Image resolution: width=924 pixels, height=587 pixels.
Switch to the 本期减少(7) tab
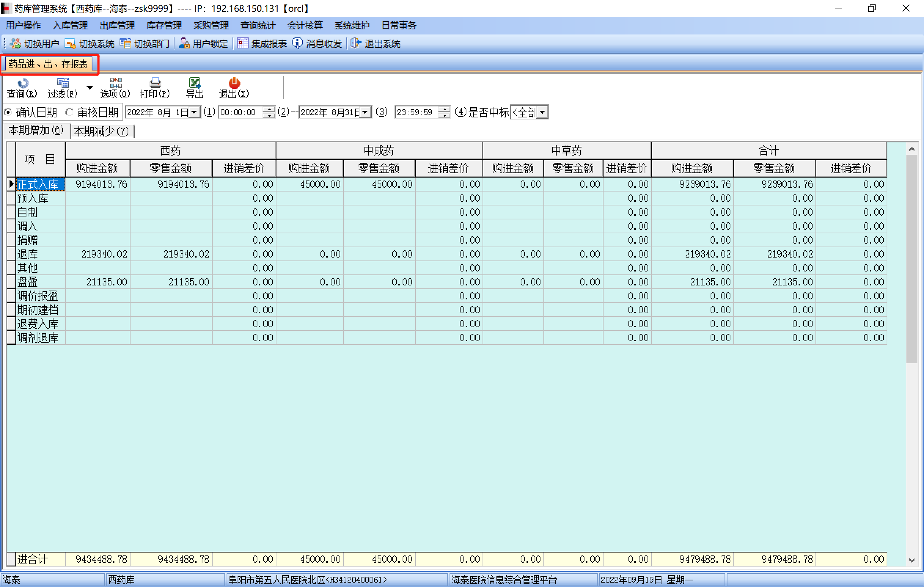point(101,131)
